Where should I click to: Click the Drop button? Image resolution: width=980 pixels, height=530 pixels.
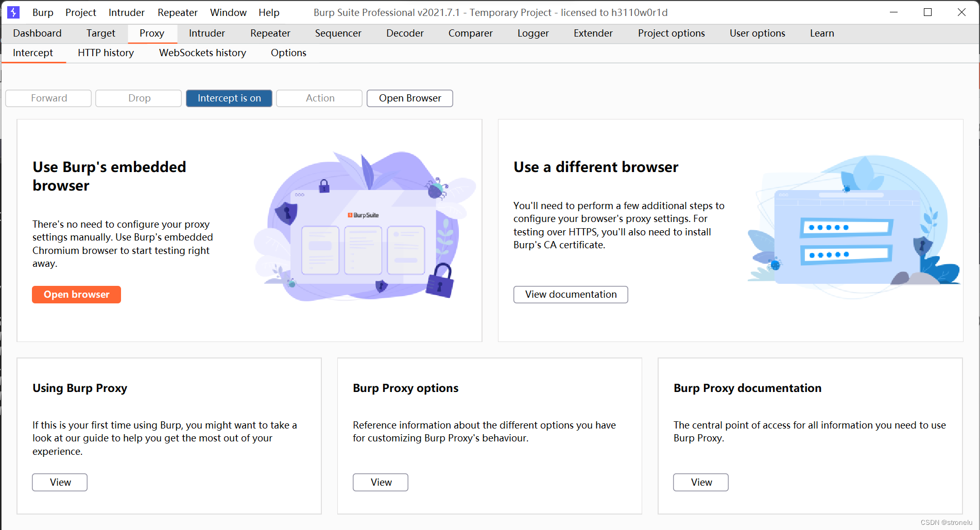(139, 98)
